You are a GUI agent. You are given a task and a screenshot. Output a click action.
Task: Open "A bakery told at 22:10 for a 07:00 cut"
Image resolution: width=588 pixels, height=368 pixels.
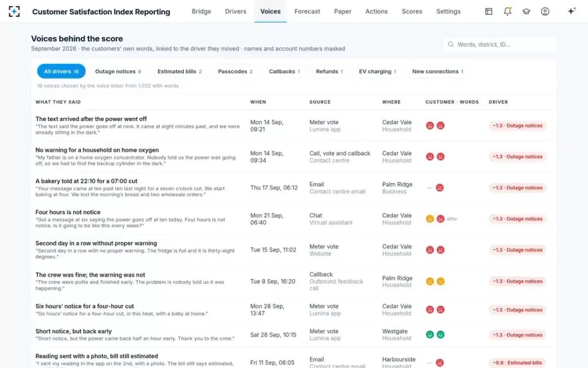(86, 181)
